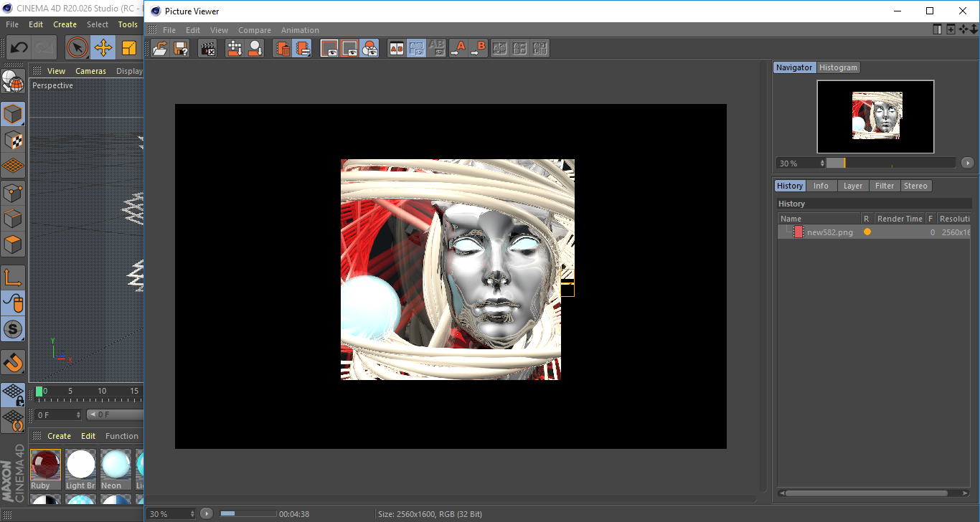Click the render progress bar
Image resolution: width=980 pixels, height=522 pixels.
(248, 513)
